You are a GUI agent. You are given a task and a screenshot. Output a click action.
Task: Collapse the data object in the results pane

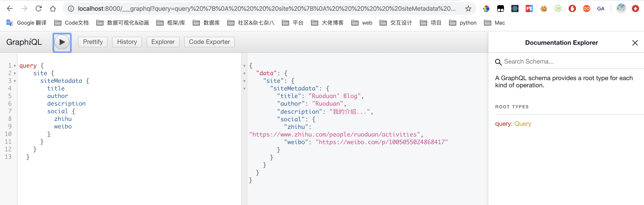pyautogui.click(x=244, y=73)
